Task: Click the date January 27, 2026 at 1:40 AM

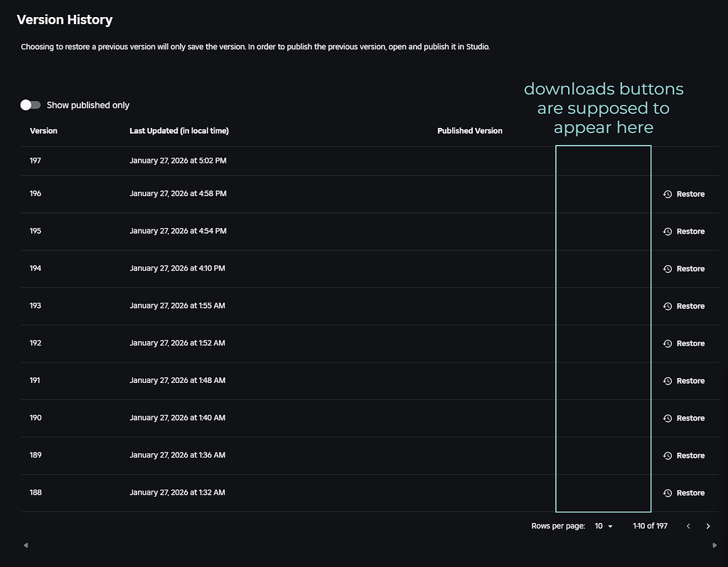Action: point(177,418)
